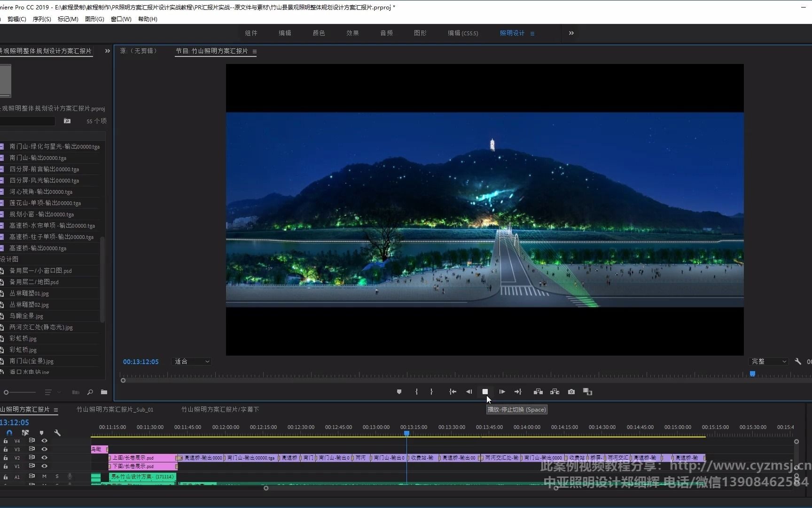812x508 pixels.
Task: Open the 源:(无剪辑) source monitor tab
Action: pos(139,51)
